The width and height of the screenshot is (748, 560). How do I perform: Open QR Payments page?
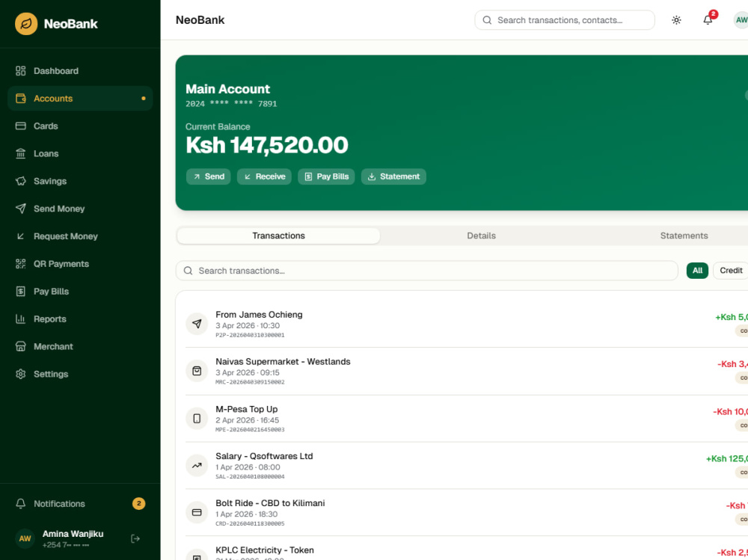[x=80, y=264]
